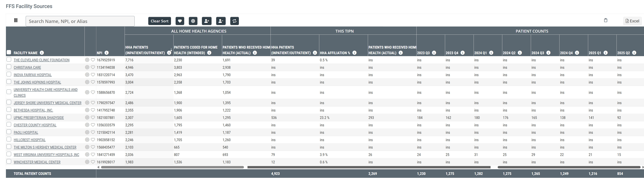Screen dimensions: 644x178
Task: Click the remove-user toolbar icon
Action: click(221, 21)
